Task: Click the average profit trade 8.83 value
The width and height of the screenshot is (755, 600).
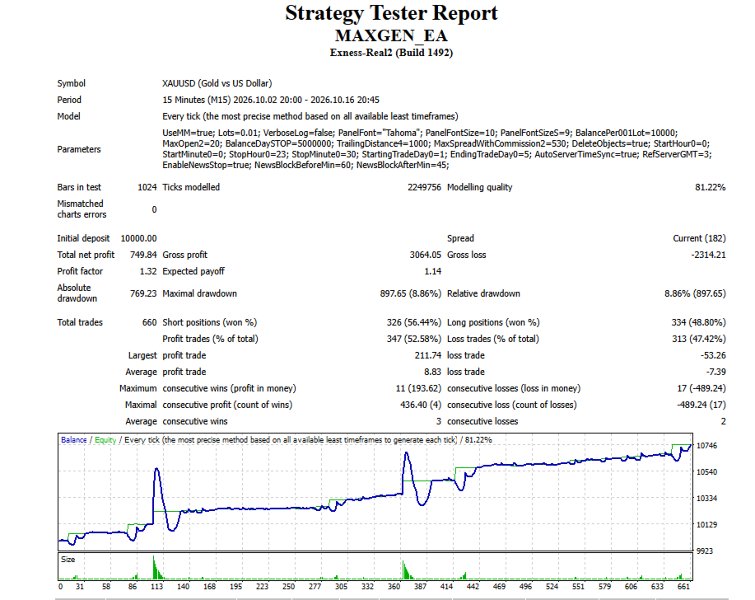Action: pyautogui.click(x=432, y=372)
